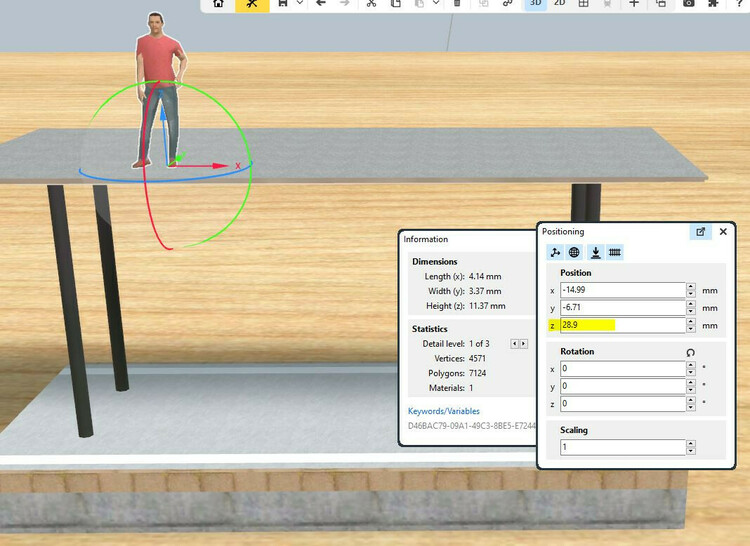Click the Rotation y input field
750x546 pixels.
[x=623, y=386]
